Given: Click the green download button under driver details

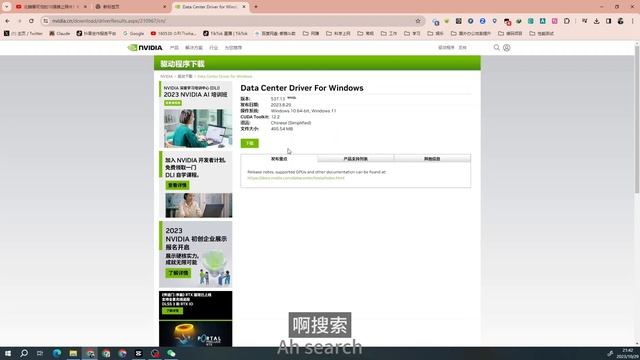Looking at the screenshot, I should (x=249, y=143).
